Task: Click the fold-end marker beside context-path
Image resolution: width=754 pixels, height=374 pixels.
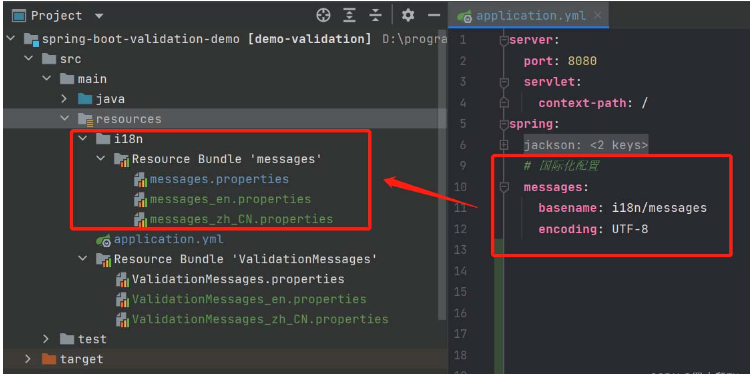Action: click(x=503, y=103)
